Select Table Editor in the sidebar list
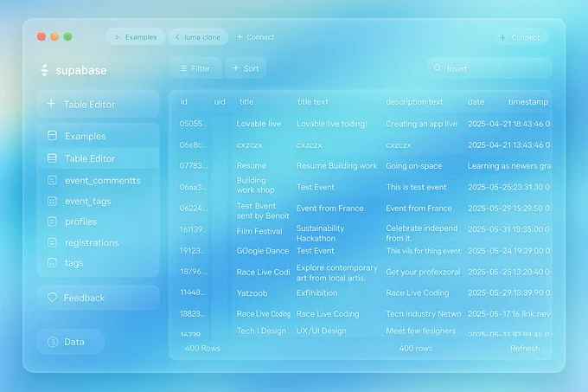Viewport: 588px width, 392px height. [x=99, y=158]
